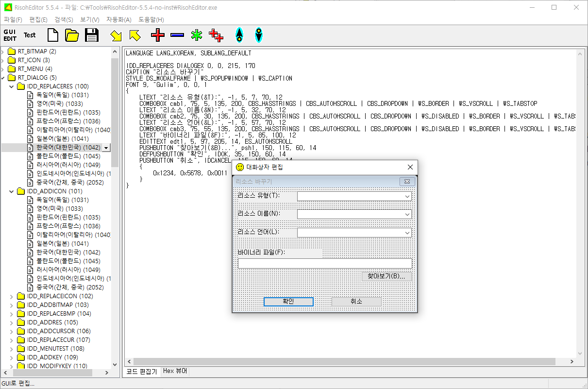The height and width of the screenshot is (389, 588).
Task: Click the cyan down arrow icon
Action: pyautogui.click(x=259, y=35)
